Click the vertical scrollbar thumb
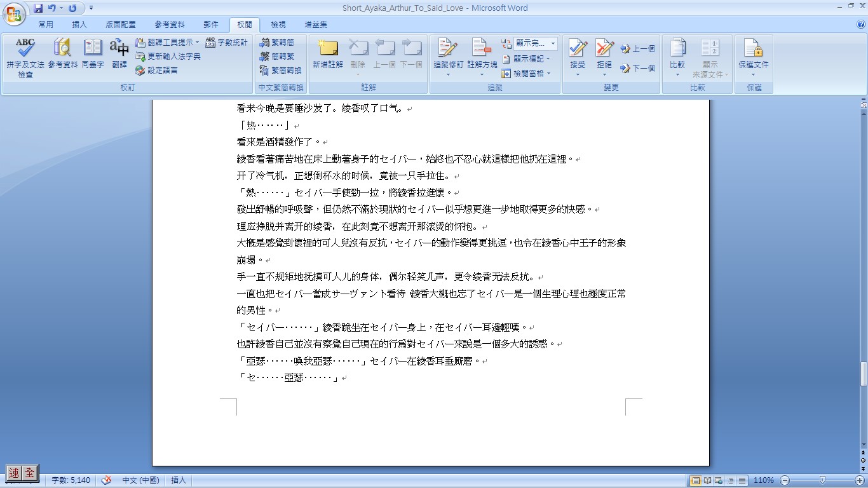Viewport: 868px width, 488px height. (x=864, y=374)
